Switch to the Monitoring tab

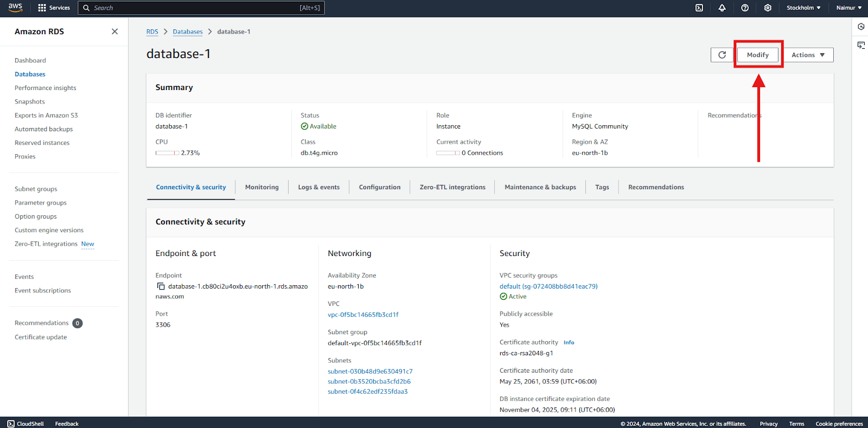[x=262, y=187]
